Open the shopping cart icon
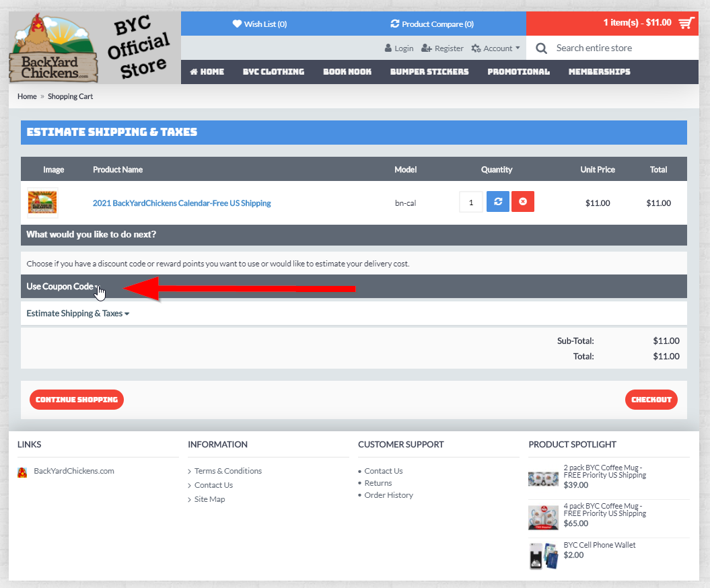This screenshot has width=710, height=588. (686, 23)
